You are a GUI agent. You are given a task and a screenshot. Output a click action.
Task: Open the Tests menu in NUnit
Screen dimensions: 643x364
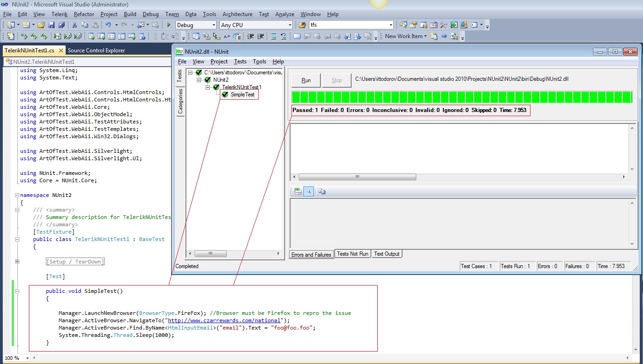point(240,62)
